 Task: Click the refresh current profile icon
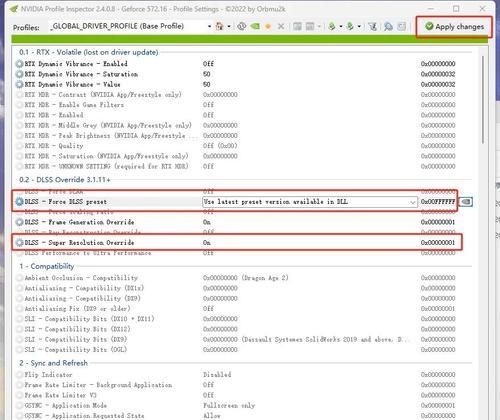tap(241, 26)
